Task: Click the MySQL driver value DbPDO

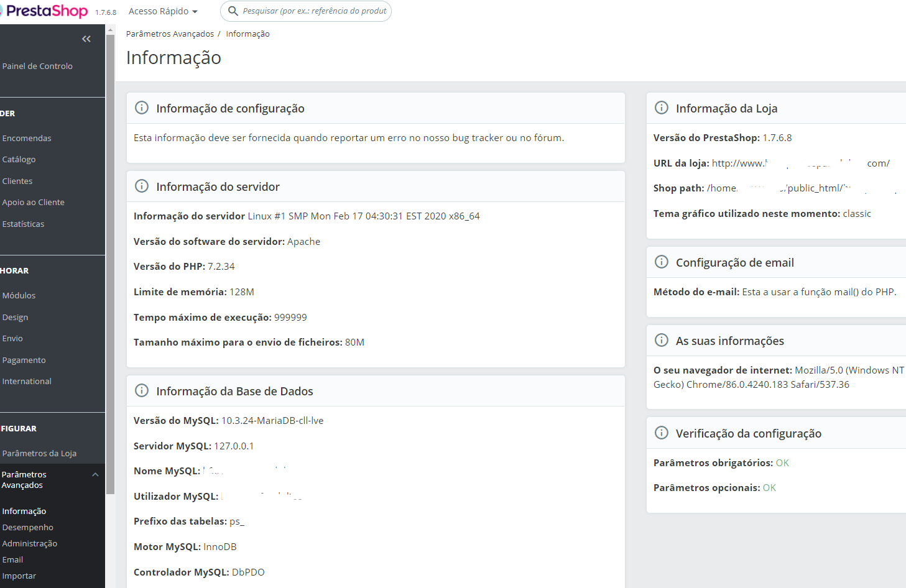Action: point(248,572)
